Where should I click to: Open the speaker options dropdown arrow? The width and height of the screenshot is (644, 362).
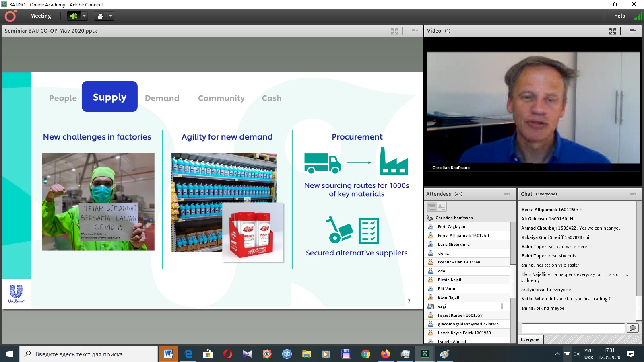click(x=84, y=16)
